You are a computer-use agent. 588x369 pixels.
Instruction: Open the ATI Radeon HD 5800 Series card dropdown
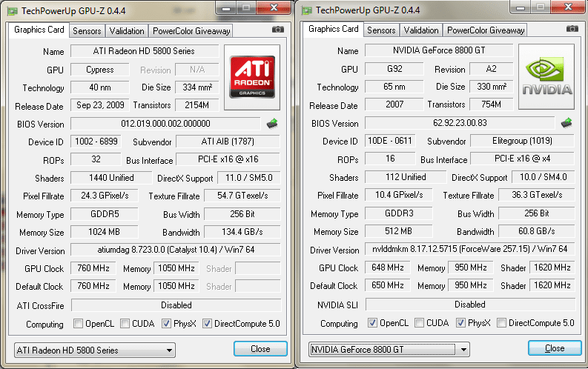click(x=95, y=350)
